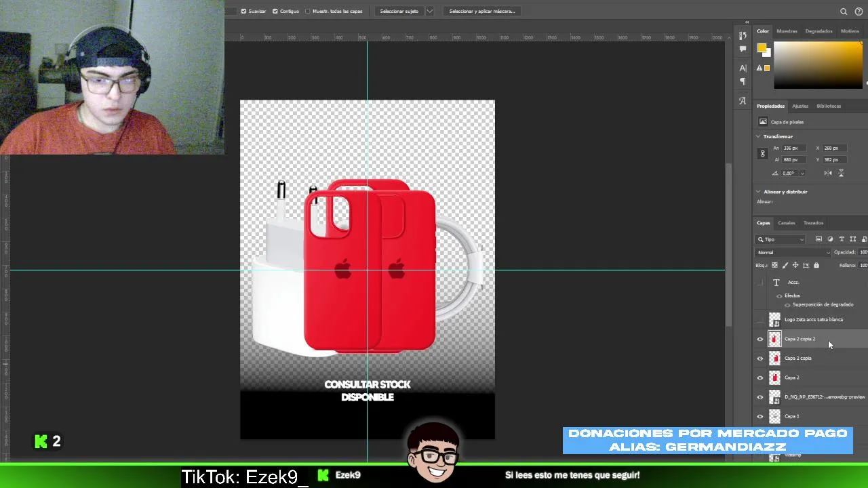Switch to the Trazados tab
Image resolution: width=868 pixels, height=488 pixels.
(x=813, y=223)
